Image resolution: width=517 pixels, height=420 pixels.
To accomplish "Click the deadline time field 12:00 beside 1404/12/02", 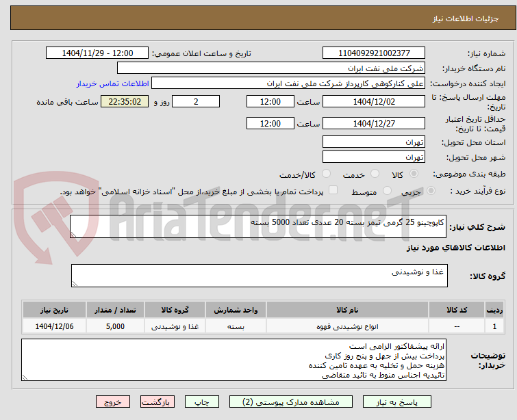I will pyautogui.click(x=270, y=101).
